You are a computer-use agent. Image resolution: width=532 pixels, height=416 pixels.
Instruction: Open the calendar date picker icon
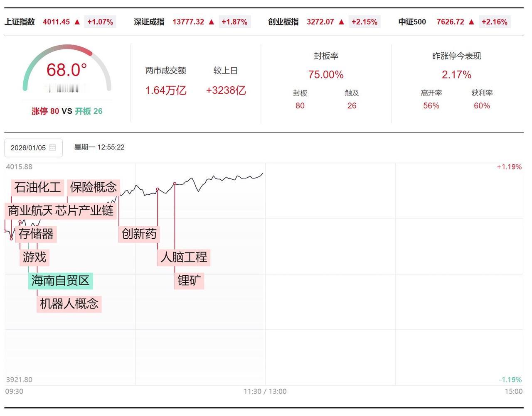(x=53, y=147)
